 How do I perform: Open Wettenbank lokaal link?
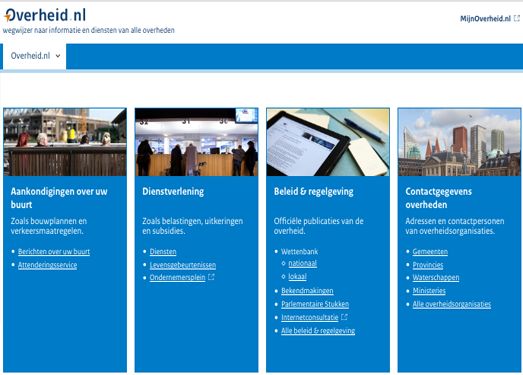click(x=297, y=276)
